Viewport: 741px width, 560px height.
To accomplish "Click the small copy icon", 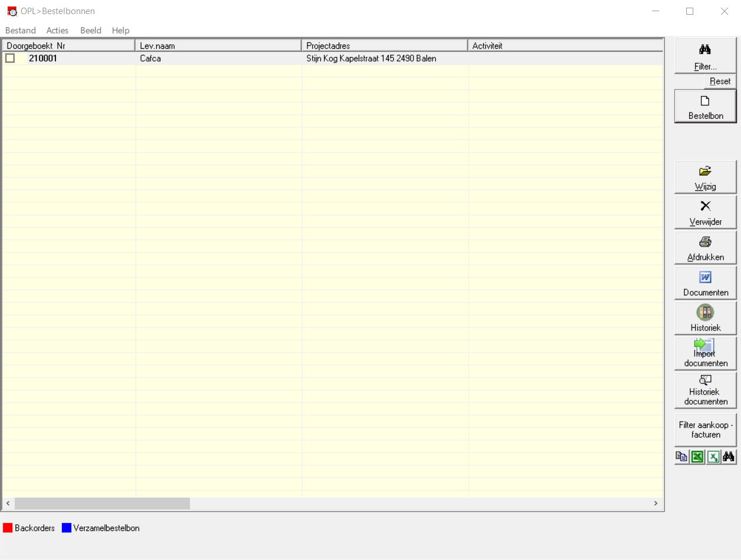I will [x=682, y=457].
